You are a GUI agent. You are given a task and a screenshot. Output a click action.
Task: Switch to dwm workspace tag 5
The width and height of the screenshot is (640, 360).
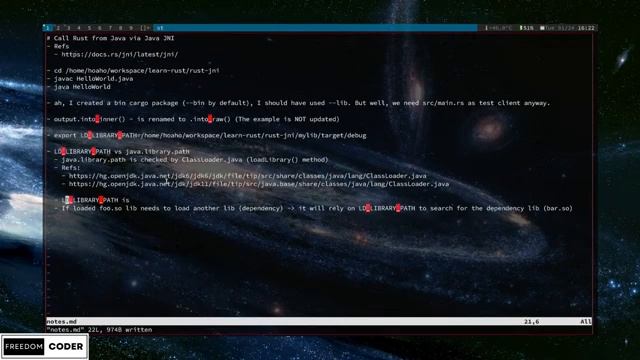[x=89, y=28]
